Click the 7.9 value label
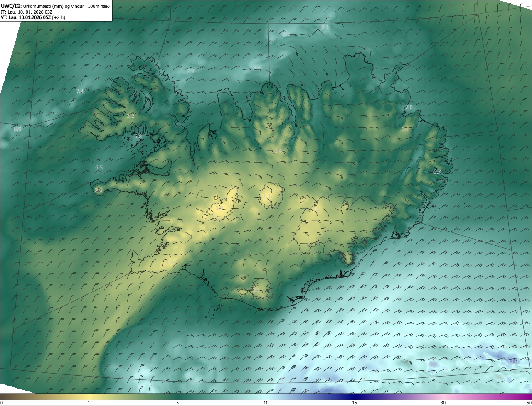Image resolution: width=532 pixels, height=406 pixels. 190,71
